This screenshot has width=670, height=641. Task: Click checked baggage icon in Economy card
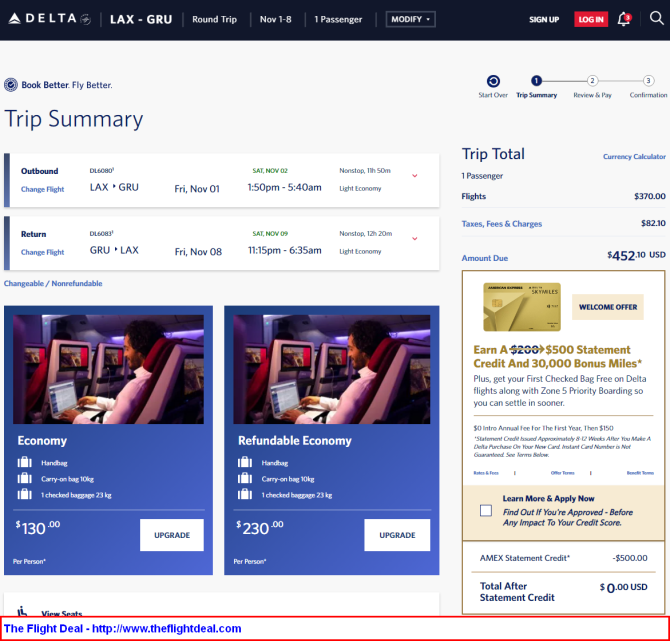coord(24,494)
